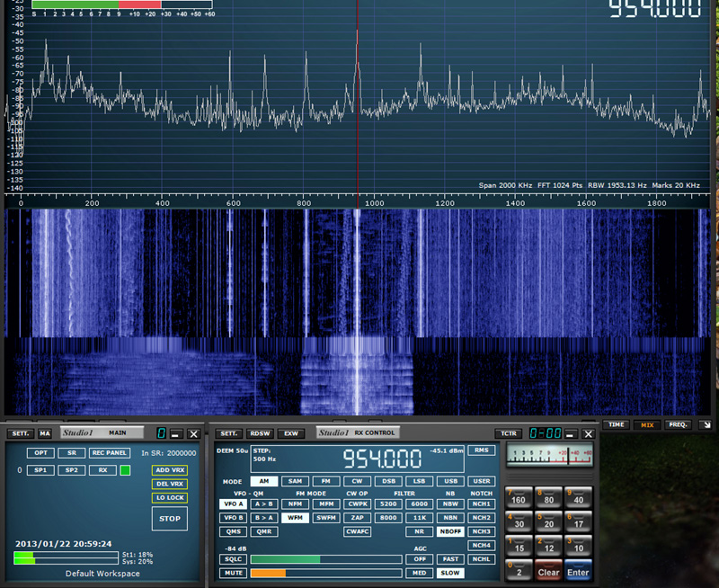This screenshot has height=588, width=719.
Task: Choose the 6000 filter bandwidth
Action: [x=419, y=503]
